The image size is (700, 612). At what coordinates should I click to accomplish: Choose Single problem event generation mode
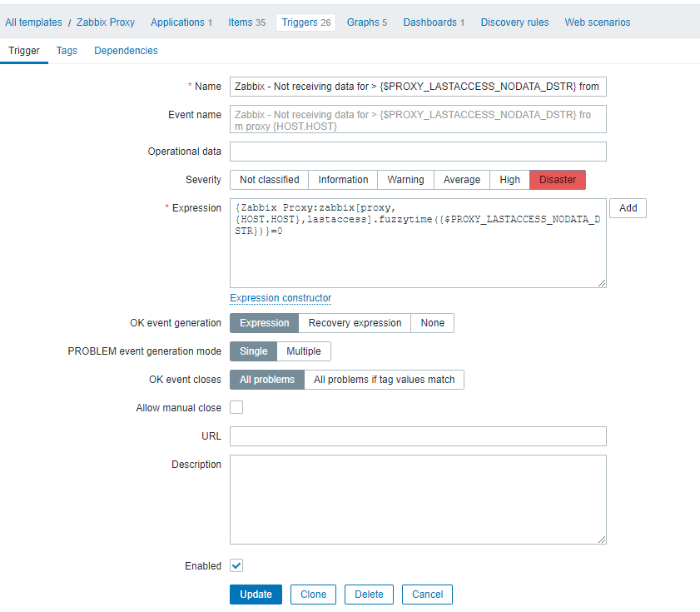[x=254, y=351]
